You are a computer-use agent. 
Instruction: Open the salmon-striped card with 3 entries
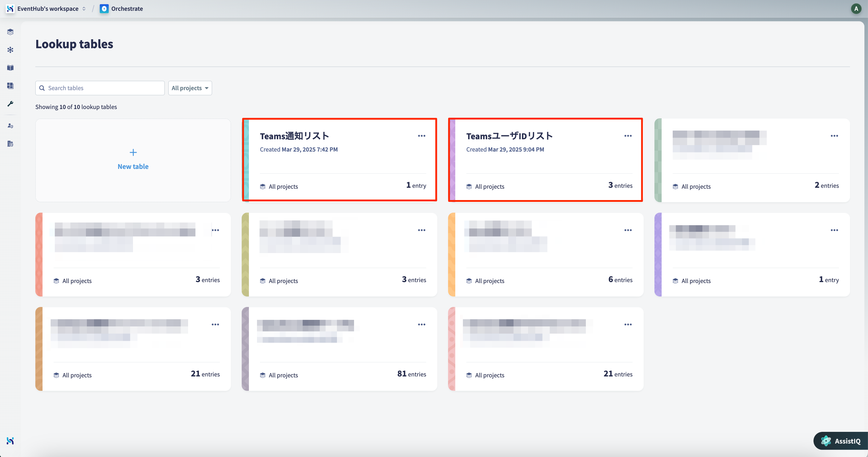[133, 255]
